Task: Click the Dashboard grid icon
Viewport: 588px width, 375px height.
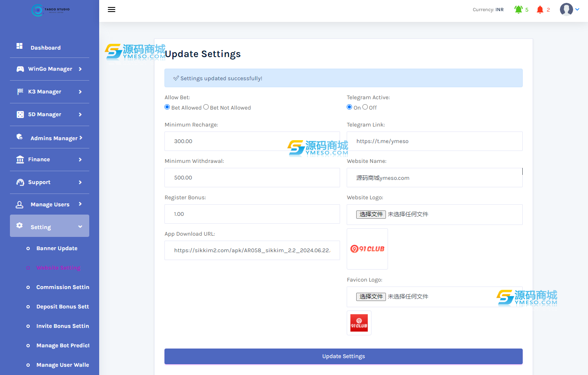Action: click(x=19, y=46)
